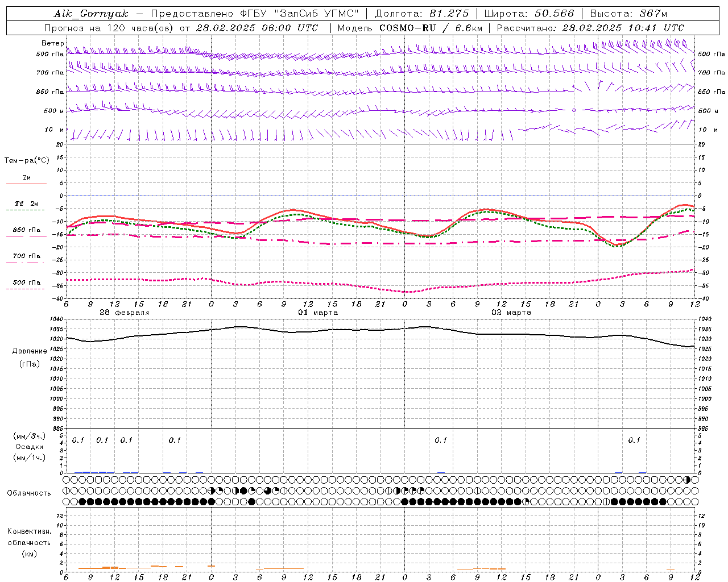Viewport: 728px width, 582px height.
Task: Click the (гПа) unit under Давление
Action: pos(29,364)
